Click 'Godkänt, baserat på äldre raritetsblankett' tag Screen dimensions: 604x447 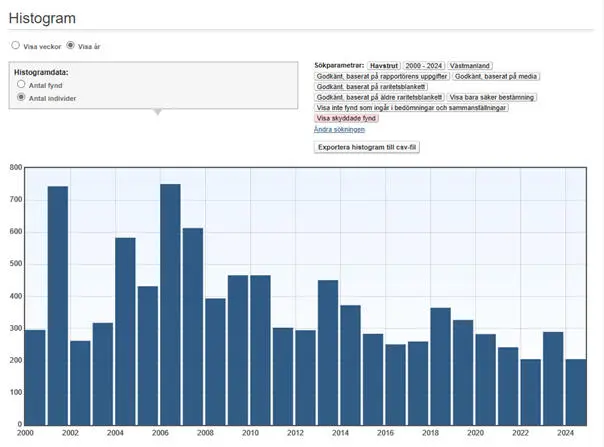379,97
